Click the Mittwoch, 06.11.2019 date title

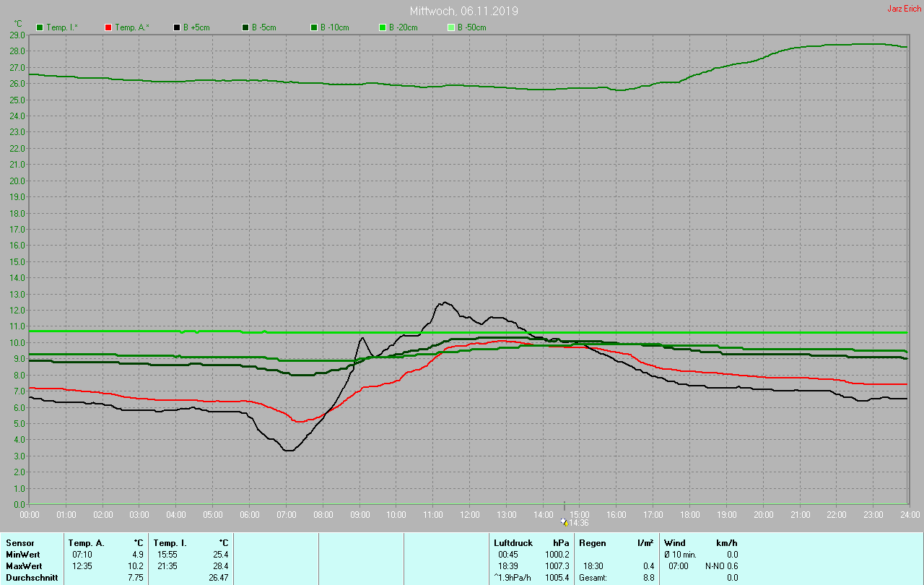(463, 12)
